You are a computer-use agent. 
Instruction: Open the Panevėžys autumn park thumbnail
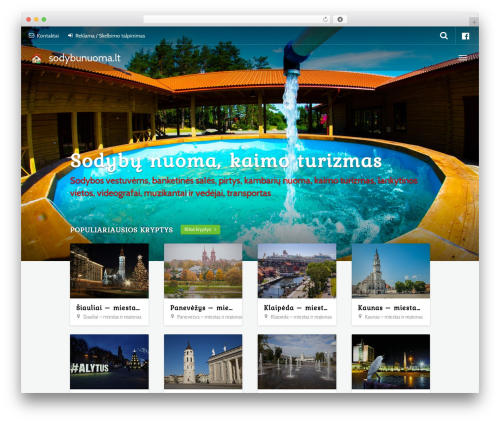pos(203,271)
